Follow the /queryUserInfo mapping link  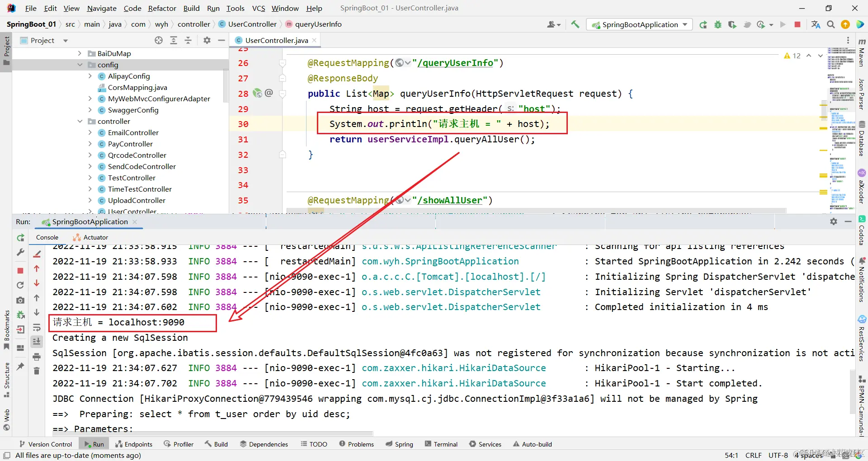pos(455,63)
